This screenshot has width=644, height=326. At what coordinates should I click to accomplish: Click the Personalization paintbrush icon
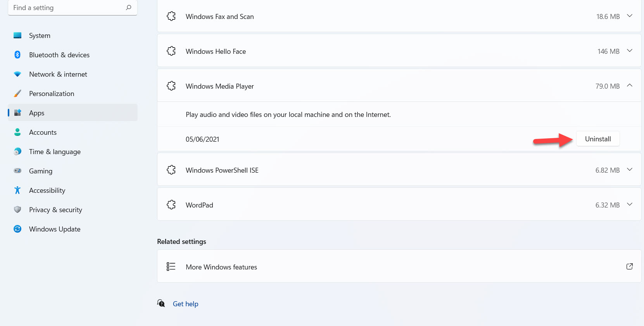pos(17,94)
